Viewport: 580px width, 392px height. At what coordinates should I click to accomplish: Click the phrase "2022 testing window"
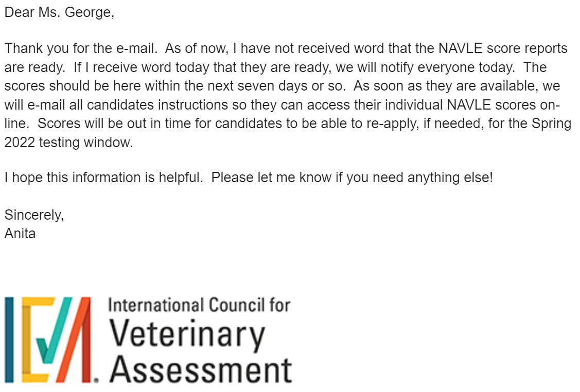[x=68, y=142]
